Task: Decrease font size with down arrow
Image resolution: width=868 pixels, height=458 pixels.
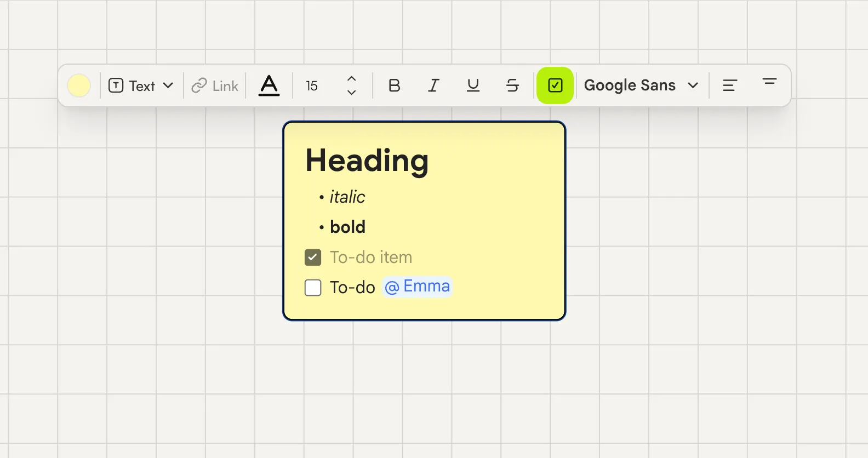Action: (x=352, y=92)
